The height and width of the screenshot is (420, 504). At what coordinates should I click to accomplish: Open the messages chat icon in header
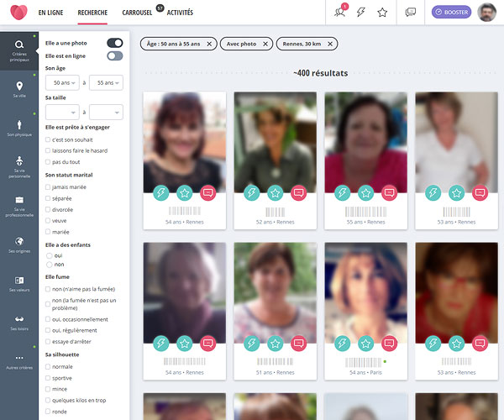tap(411, 13)
